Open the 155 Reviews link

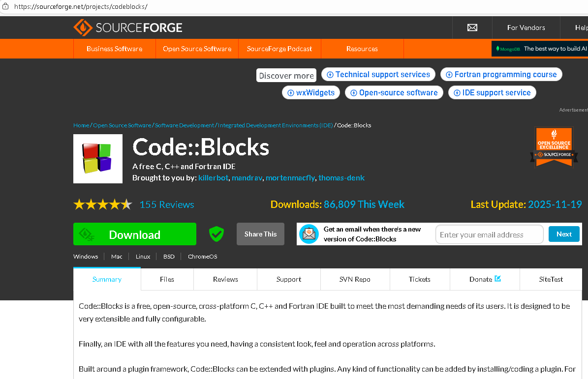(167, 204)
